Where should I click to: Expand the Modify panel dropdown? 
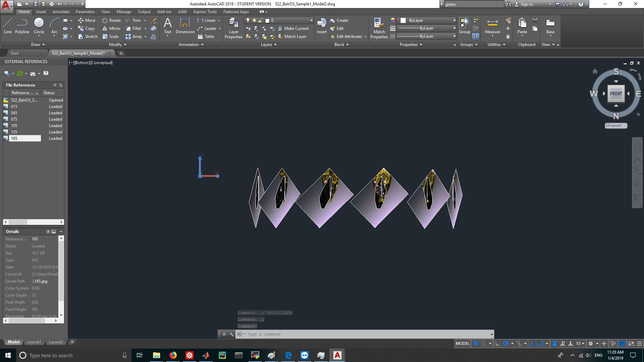pyautogui.click(x=118, y=45)
